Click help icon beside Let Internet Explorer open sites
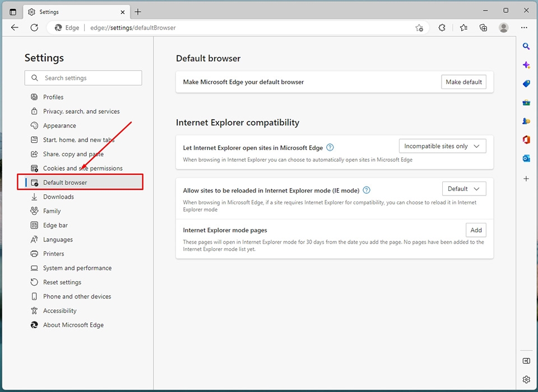Image resolution: width=538 pixels, height=392 pixels. (330, 147)
